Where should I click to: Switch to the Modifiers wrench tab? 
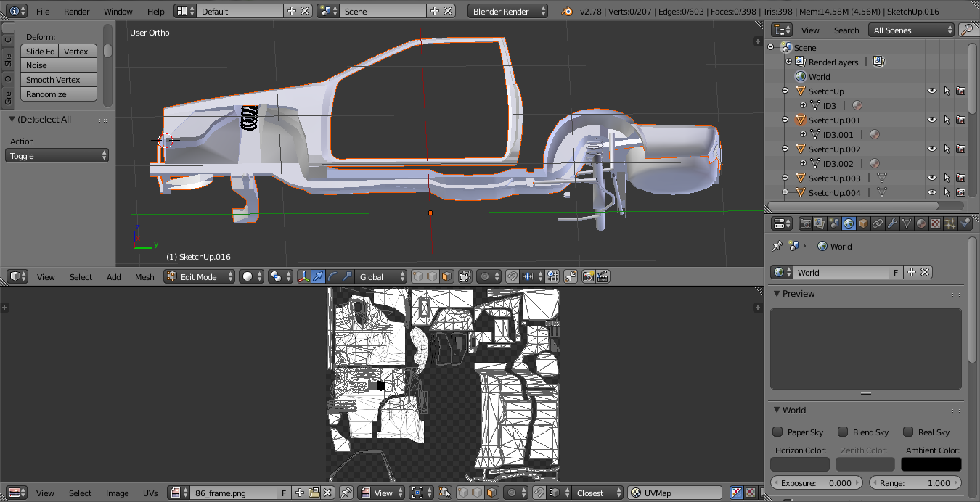pos(892,223)
